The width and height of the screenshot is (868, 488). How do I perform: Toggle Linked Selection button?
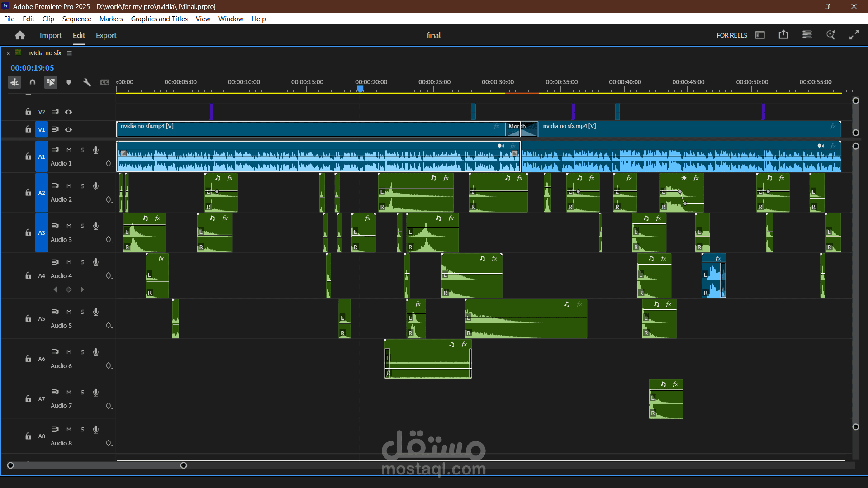[50, 82]
